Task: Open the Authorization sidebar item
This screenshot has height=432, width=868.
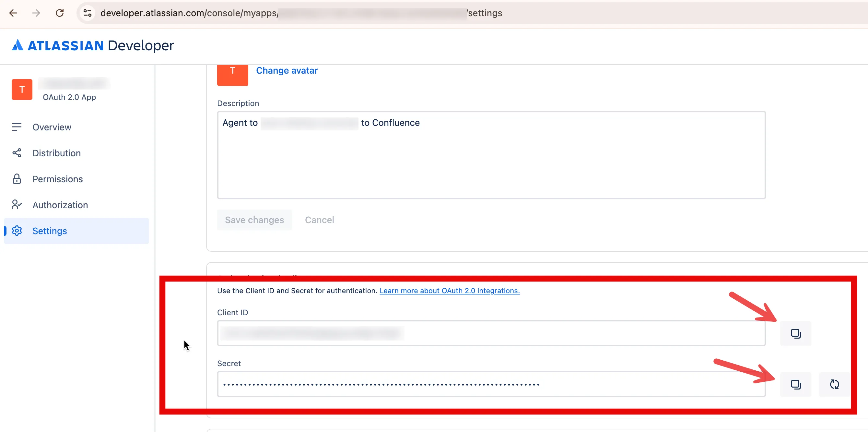Action: tap(76, 205)
